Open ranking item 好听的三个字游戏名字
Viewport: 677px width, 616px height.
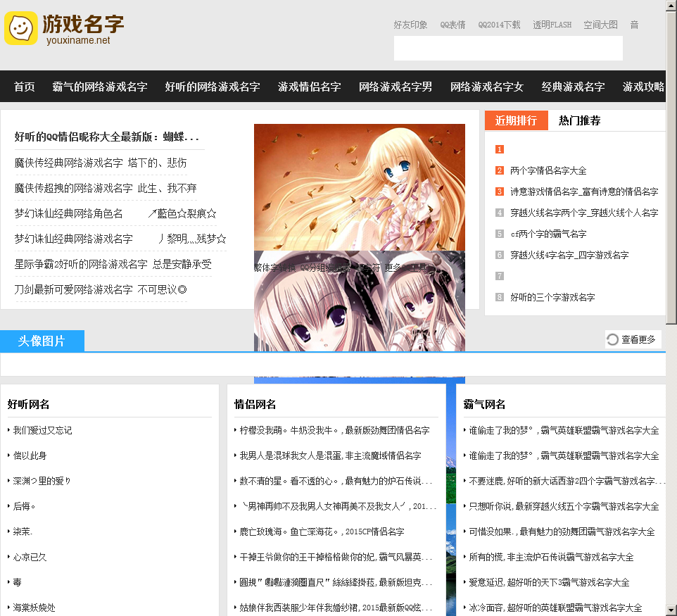(x=552, y=297)
